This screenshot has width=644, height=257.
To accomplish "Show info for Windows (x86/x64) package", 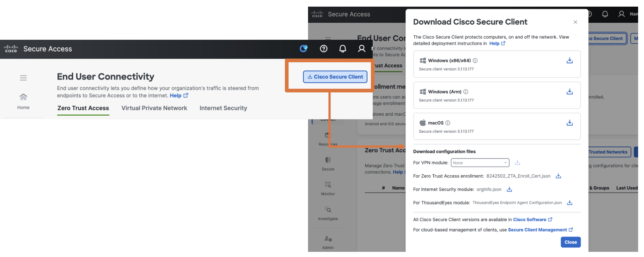I will pyautogui.click(x=475, y=60).
